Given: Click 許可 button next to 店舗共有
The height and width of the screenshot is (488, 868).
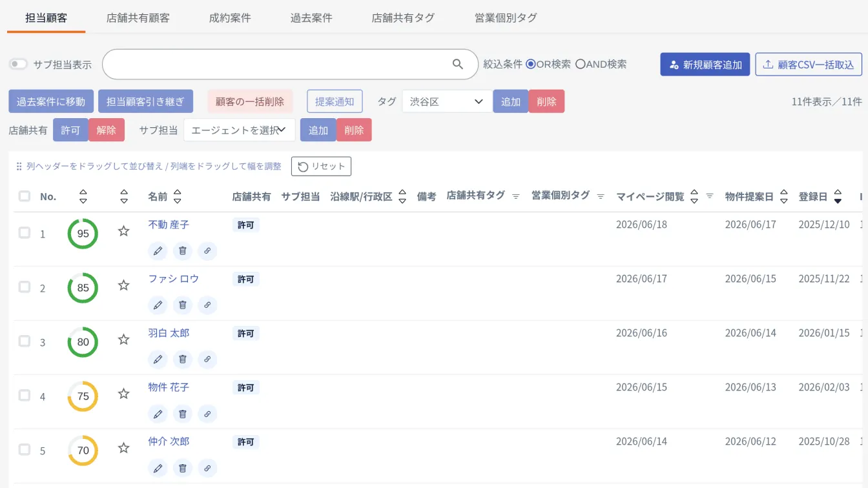Looking at the screenshot, I should tap(70, 130).
